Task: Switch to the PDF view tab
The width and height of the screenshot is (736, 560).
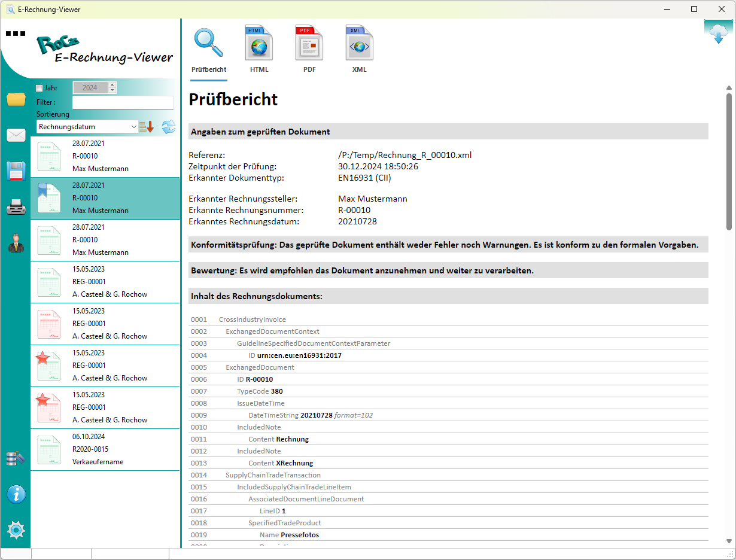Action: point(309,50)
